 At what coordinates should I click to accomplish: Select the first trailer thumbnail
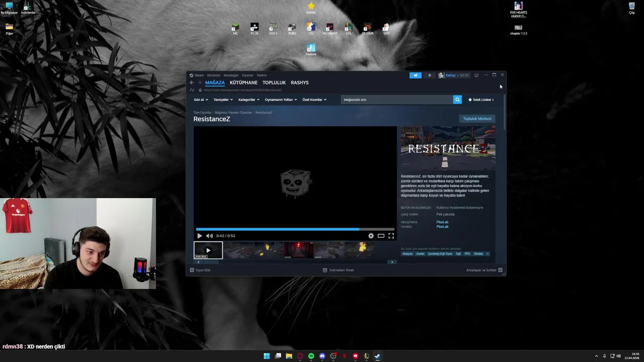point(208,250)
